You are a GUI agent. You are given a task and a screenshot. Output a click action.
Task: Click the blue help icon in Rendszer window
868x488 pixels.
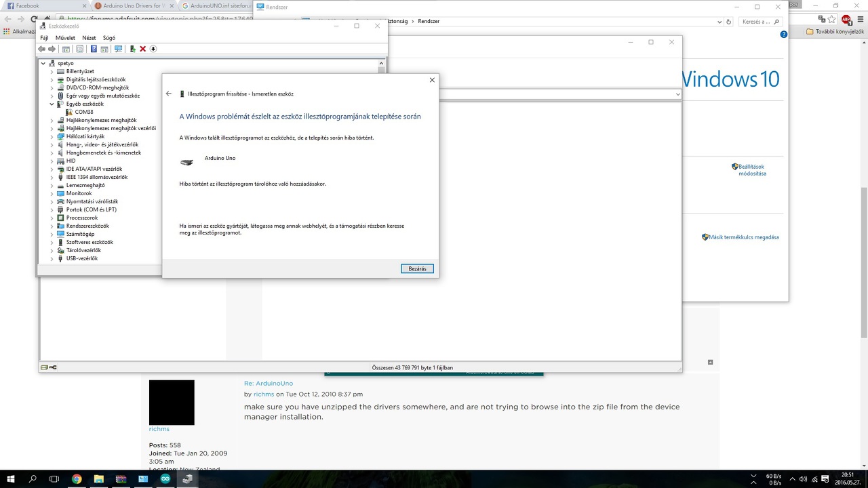tap(783, 34)
